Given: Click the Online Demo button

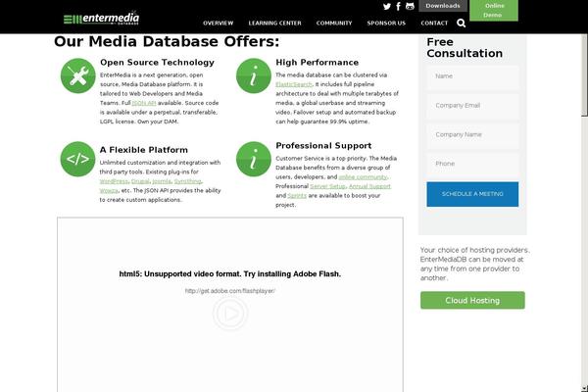Looking at the screenshot, I should tap(494, 11).
